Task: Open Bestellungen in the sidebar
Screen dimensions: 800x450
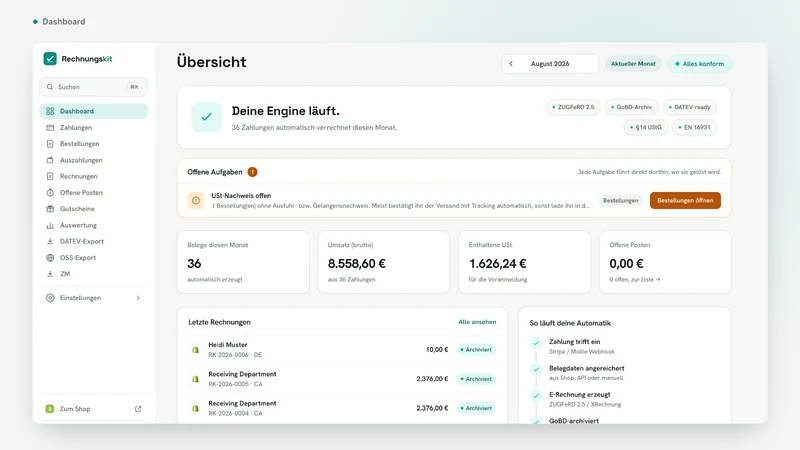Action: pyautogui.click(x=93, y=144)
